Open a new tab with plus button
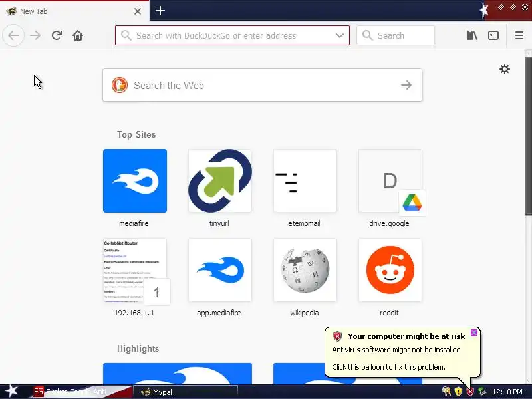The height and width of the screenshot is (399, 532). tap(160, 11)
